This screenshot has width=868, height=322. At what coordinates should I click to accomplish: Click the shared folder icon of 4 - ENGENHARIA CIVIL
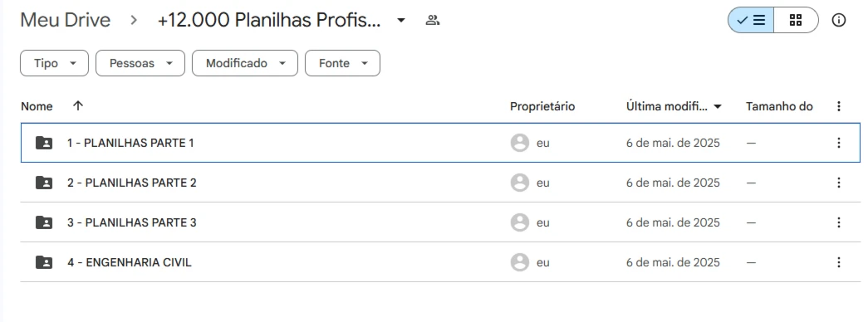pos(44,262)
